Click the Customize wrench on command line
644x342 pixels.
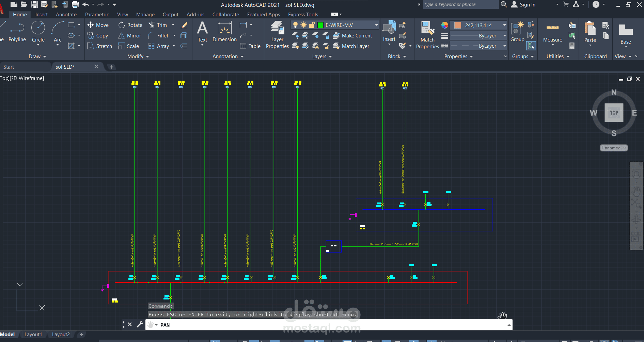point(140,324)
